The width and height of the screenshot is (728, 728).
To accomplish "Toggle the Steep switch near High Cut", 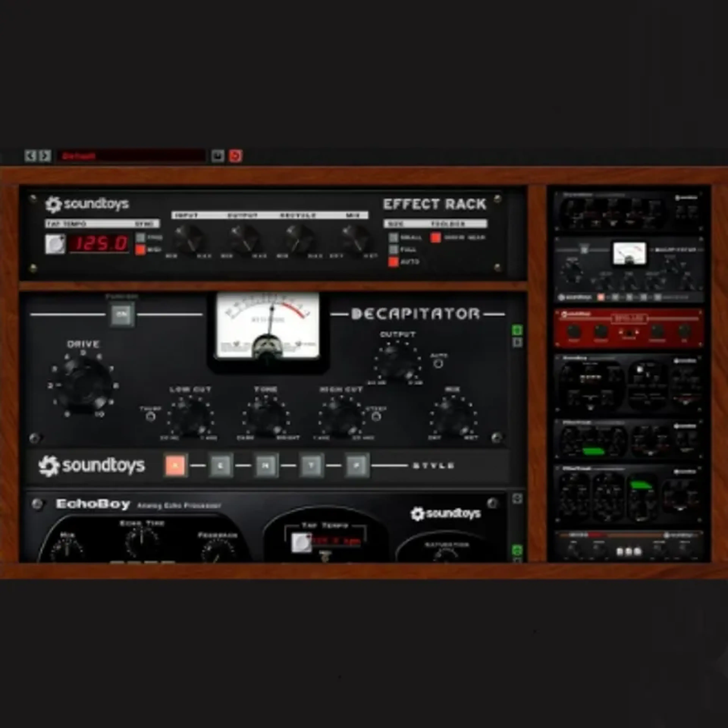I will 376,416.
